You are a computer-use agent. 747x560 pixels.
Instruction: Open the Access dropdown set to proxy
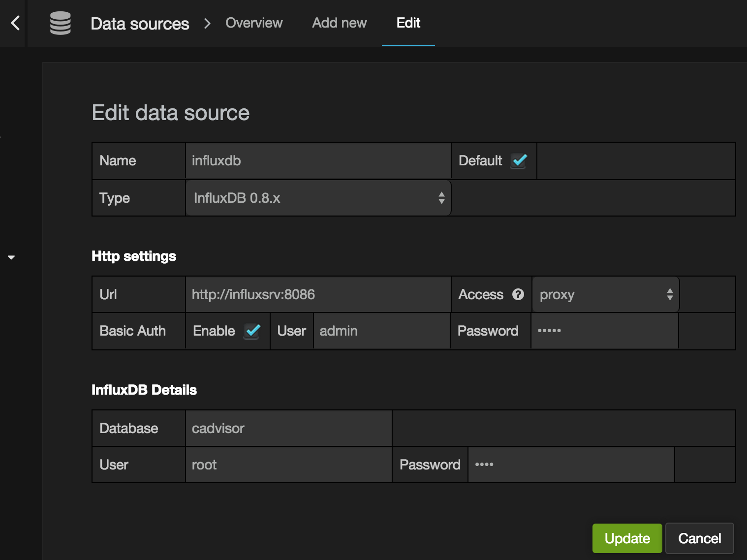605,294
